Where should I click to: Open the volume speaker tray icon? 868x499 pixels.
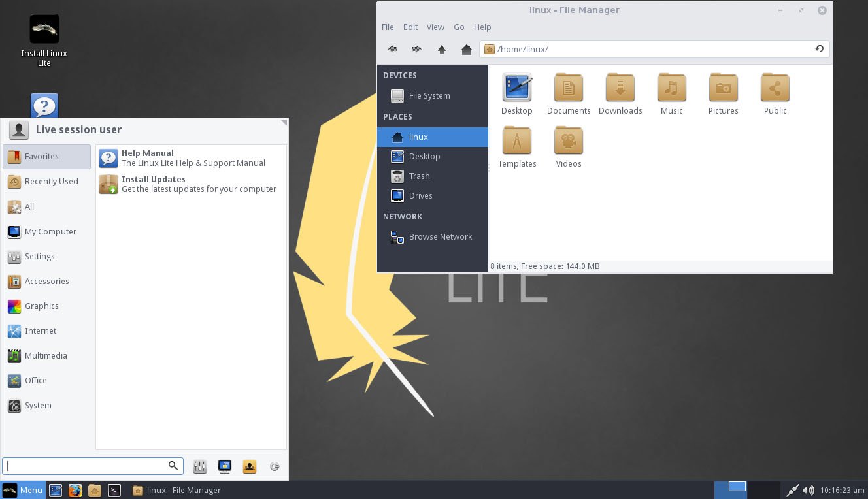coord(808,490)
